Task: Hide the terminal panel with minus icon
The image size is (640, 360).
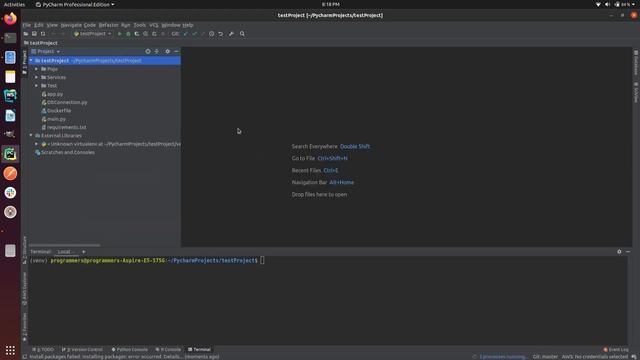Action: 628,252
